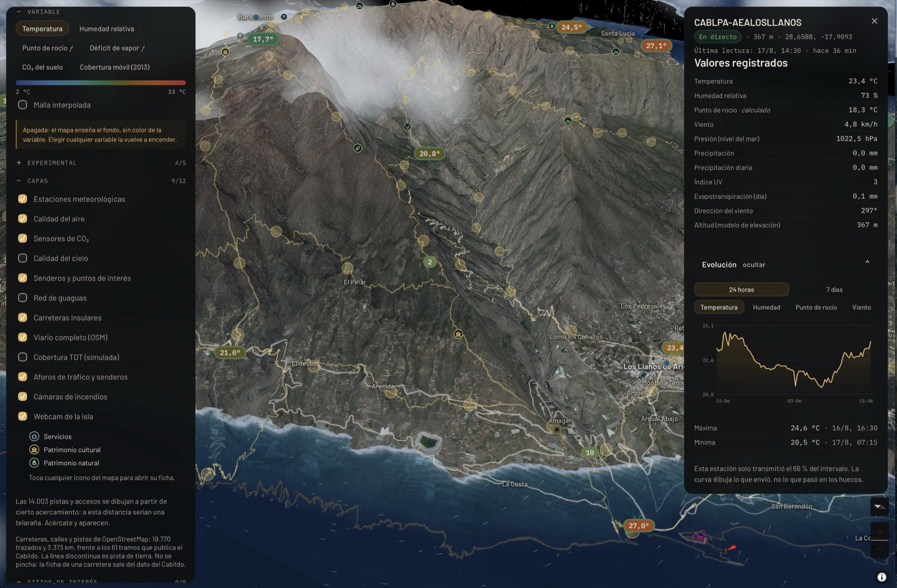Click the Patrimonio natural legend icon
This screenshot has height=588, width=897.
point(34,463)
